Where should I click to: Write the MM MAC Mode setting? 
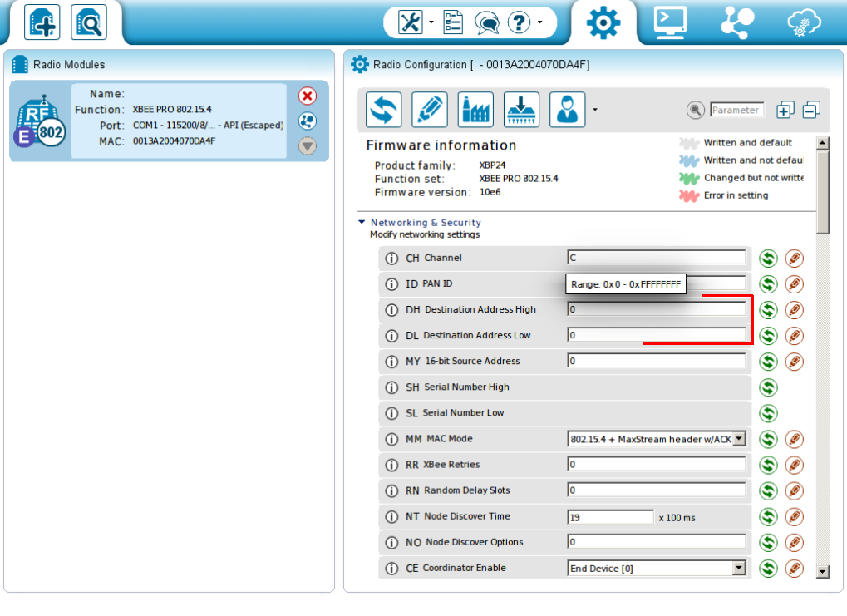pos(794,439)
